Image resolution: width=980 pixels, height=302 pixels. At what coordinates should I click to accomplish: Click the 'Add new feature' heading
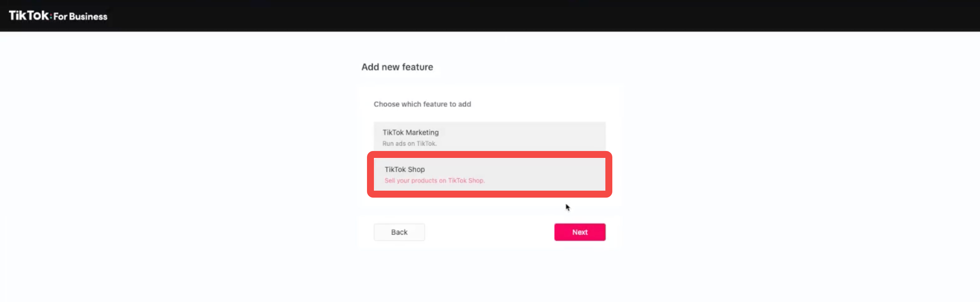(x=397, y=67)
